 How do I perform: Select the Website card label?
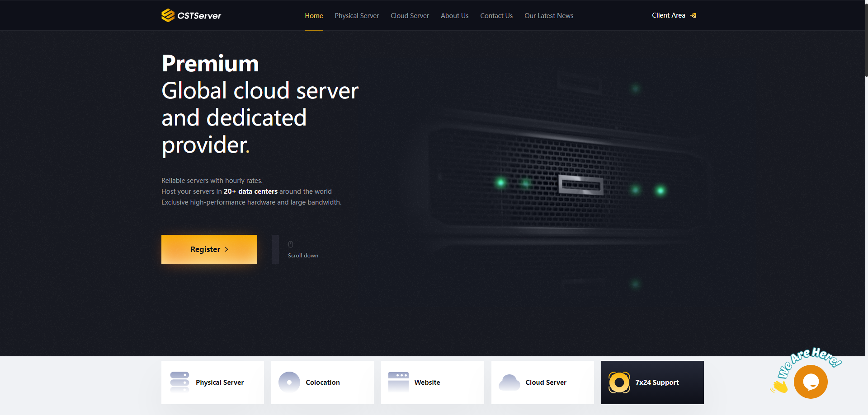427,382
